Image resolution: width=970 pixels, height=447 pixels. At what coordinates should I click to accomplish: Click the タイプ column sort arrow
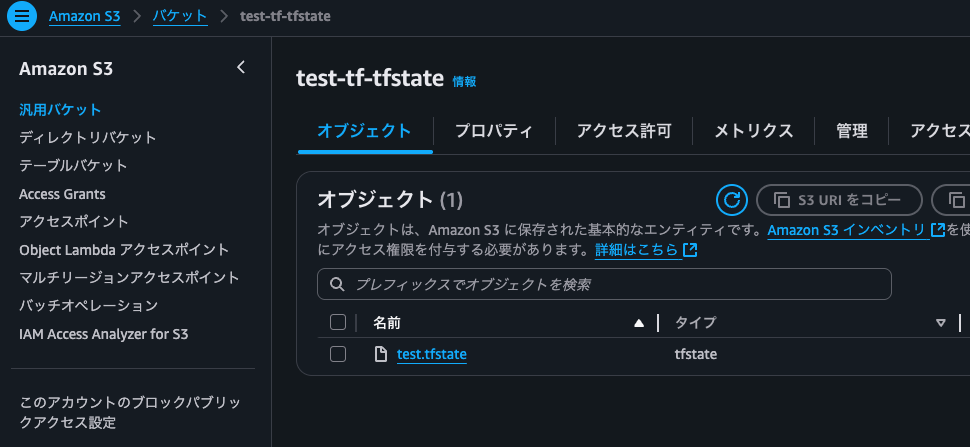tap(940, 323)
